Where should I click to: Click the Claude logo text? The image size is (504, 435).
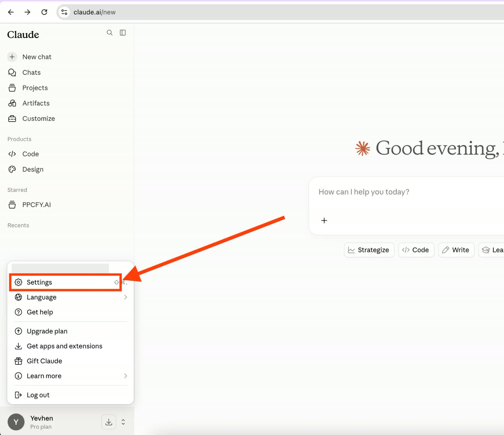click(x=23, y=35)
